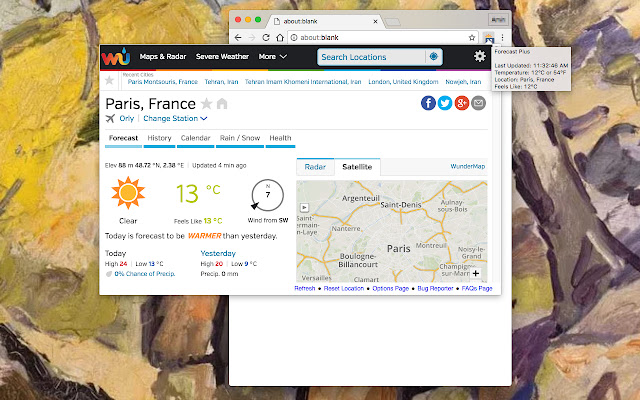Viewport: 640px width, 400px height.
Task: Click the 13 °C temperature reading
Action: (198, 193)
